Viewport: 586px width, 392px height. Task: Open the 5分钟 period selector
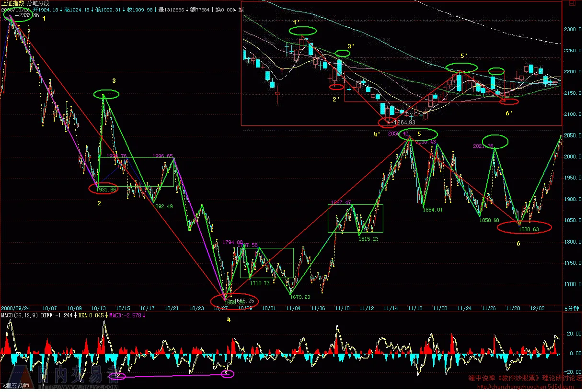pyautogui.click(x=571, y=309)
